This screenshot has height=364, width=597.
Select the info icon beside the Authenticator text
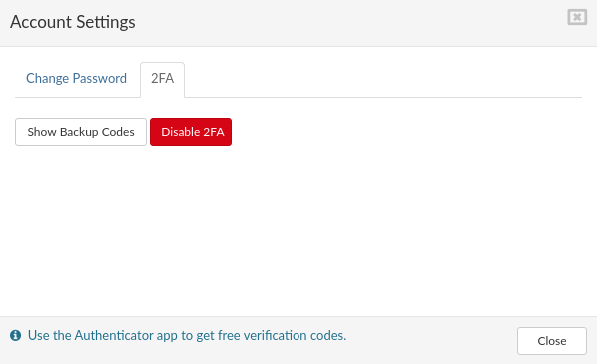tap(16, 335)
